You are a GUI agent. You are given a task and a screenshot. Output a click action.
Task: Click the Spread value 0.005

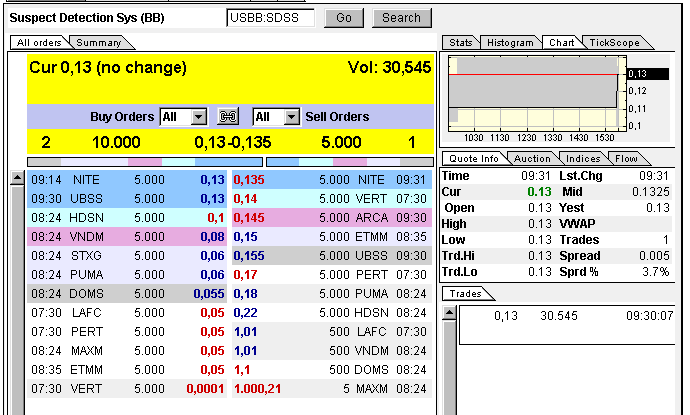coord(654,256)
